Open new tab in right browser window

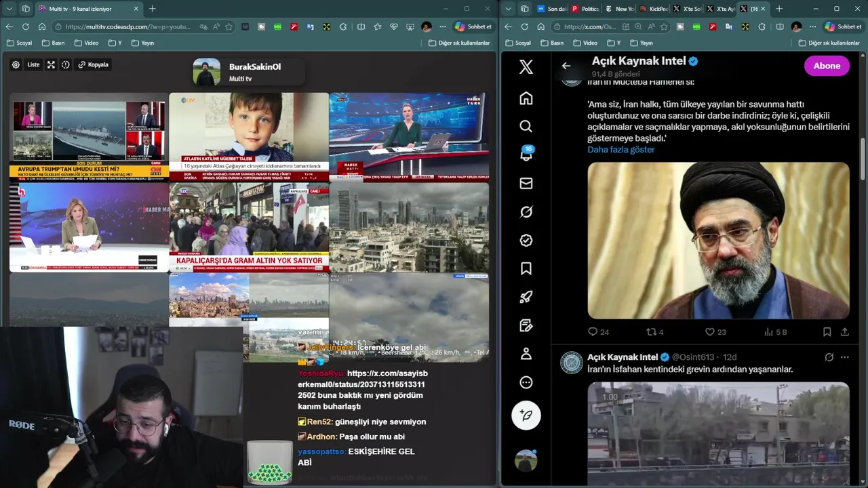click(779, 9)
